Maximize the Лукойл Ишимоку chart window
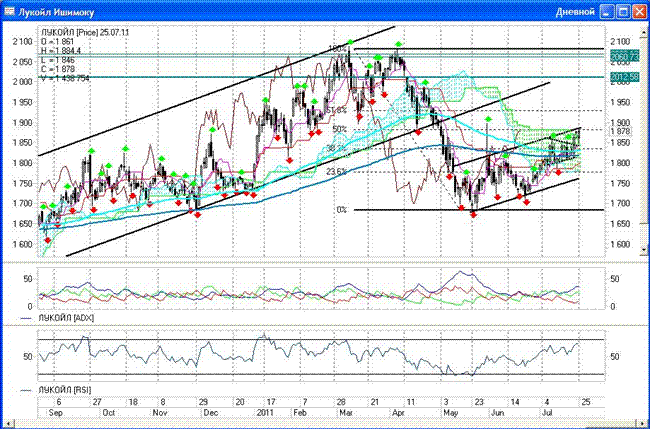 (623, 12)
